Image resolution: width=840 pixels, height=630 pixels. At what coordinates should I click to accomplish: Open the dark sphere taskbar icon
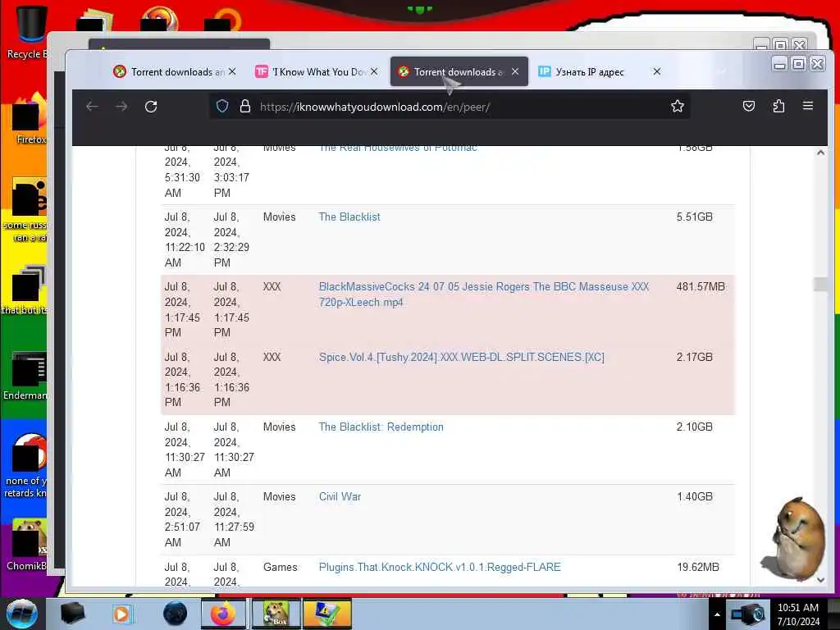point(175,614)
